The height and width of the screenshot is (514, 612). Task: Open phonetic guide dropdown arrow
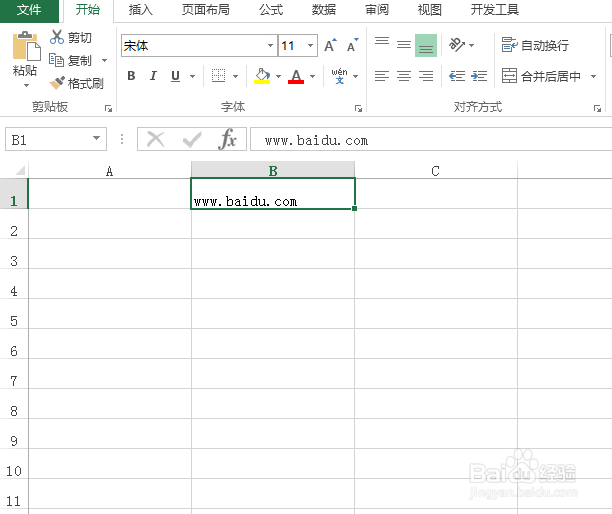click(x=356, y=76)
